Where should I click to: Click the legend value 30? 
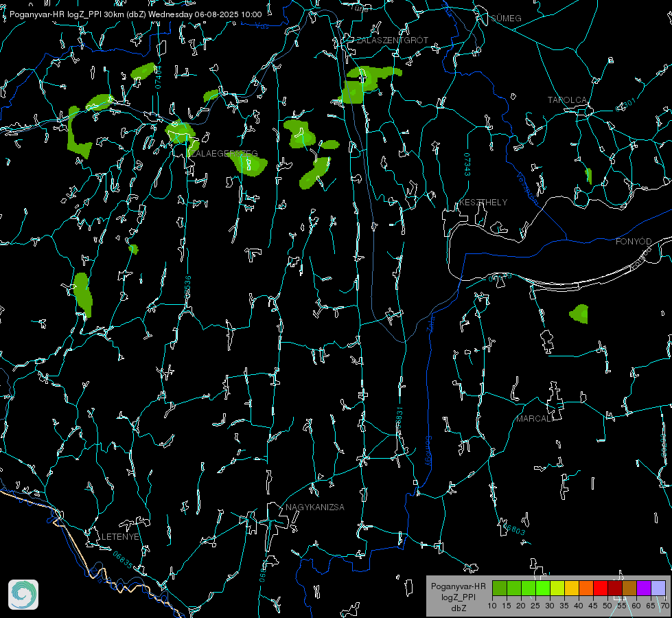[550, 606]
